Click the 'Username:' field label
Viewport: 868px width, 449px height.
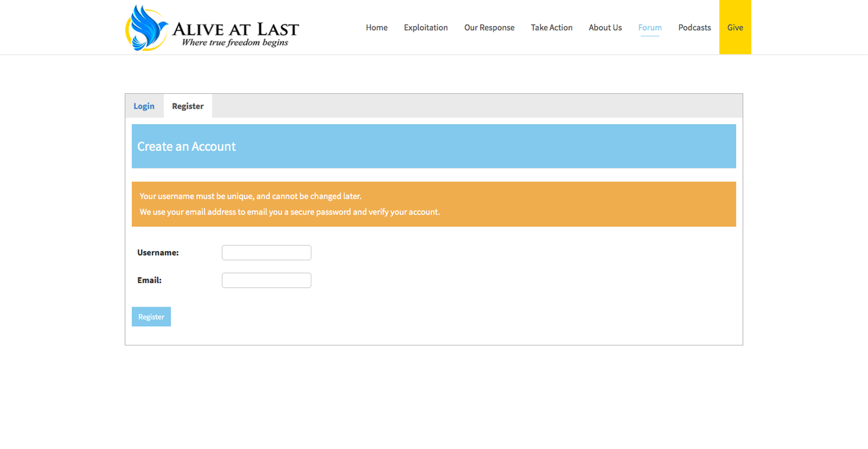158,253
